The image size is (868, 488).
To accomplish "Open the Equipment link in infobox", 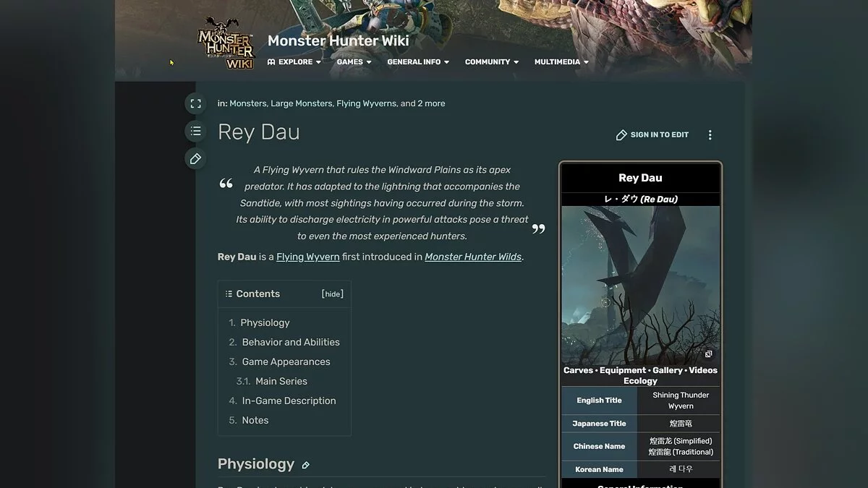I will pos(622,370).
